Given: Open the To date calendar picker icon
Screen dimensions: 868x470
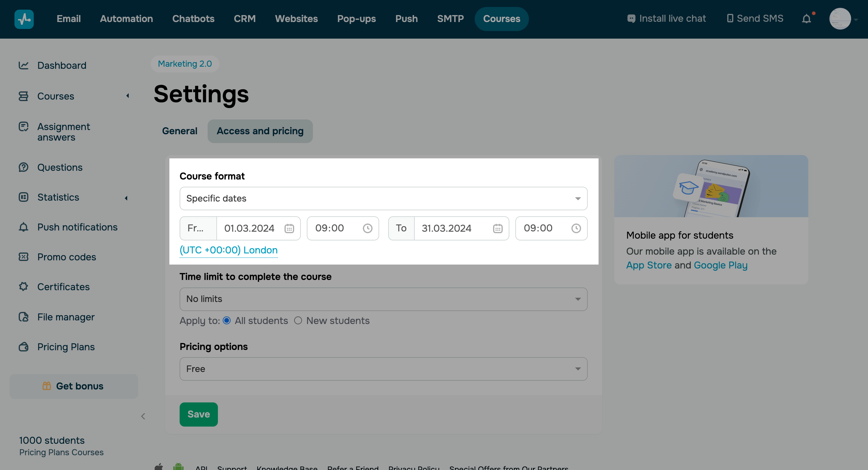Looking at the screenshot, I should [x=497, y=228].
